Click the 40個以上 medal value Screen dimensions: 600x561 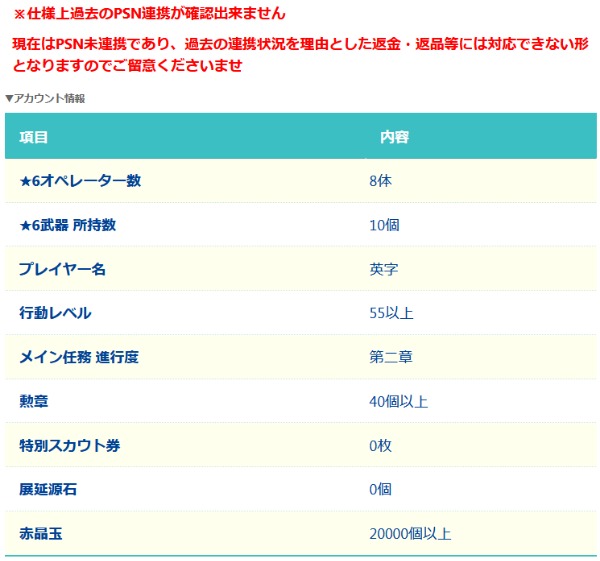coord(398,401)
